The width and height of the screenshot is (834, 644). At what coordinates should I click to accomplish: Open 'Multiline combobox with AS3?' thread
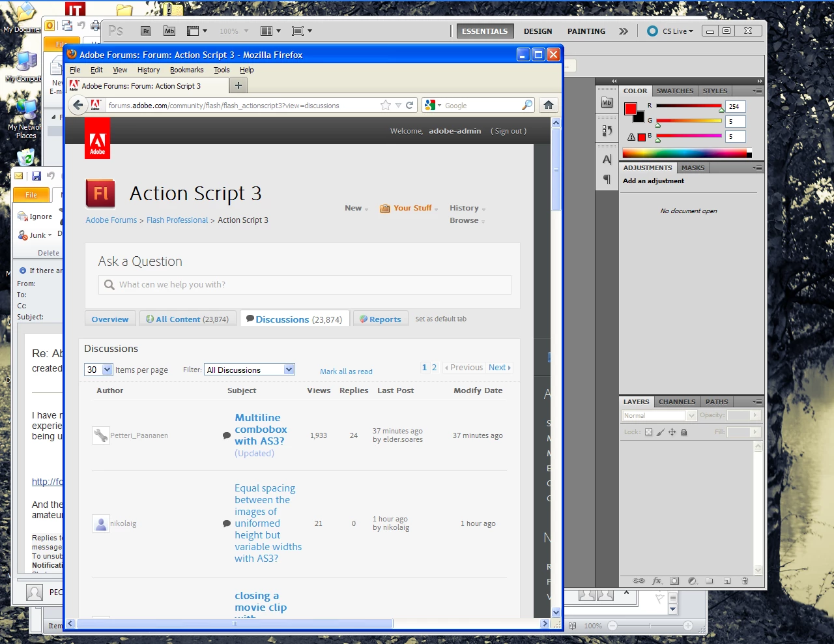261,429
